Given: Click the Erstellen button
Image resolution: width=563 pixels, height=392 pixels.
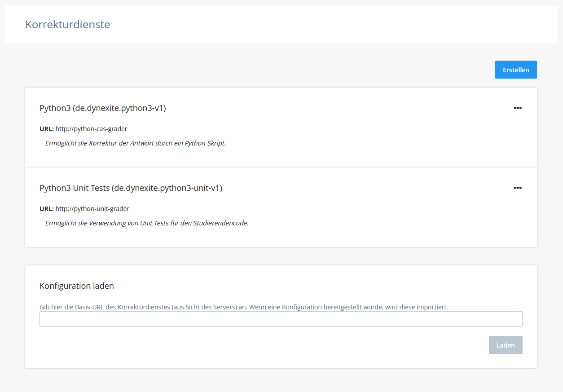Looking at the screenshot, I should point(516,70).
